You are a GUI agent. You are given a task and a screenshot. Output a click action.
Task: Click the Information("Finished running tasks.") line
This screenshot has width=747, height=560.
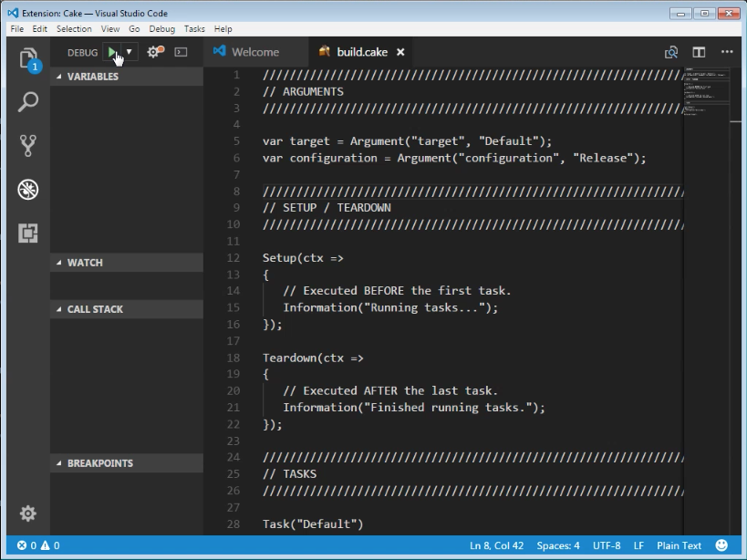point(414,408)
